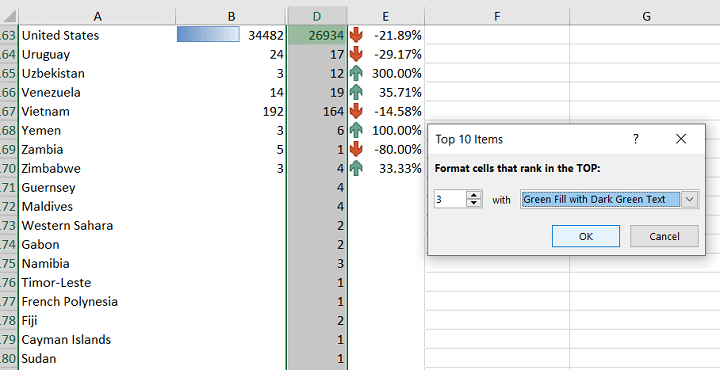720x370 pixels.
Task: Select the Timor-Leste cell
Action: coord(97,283)
